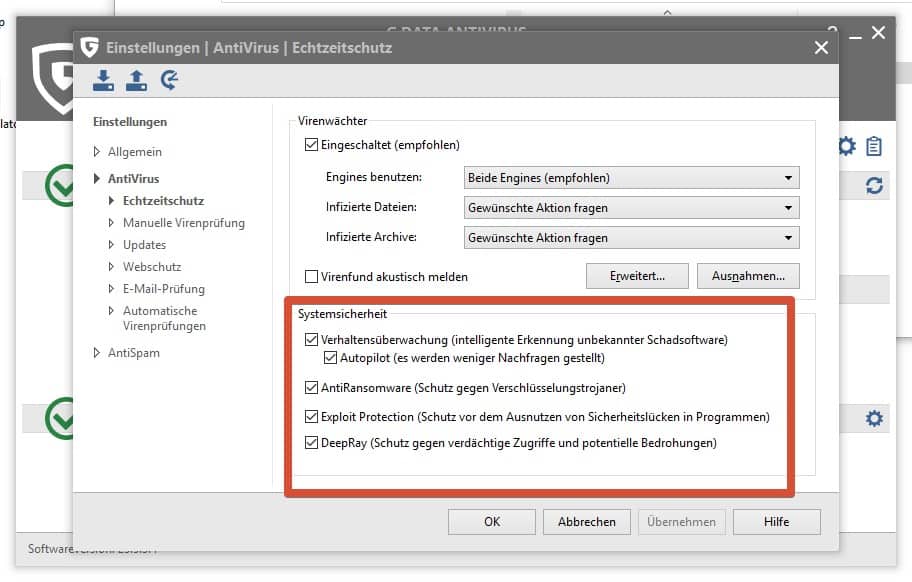912x582 pixels.
Task: Select Manuelle Virenprüfung in settings tree
Action: pos(184,223)
